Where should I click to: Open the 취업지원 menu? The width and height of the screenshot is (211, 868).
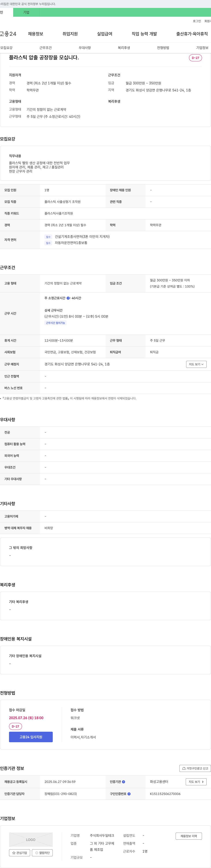(70, 34)
